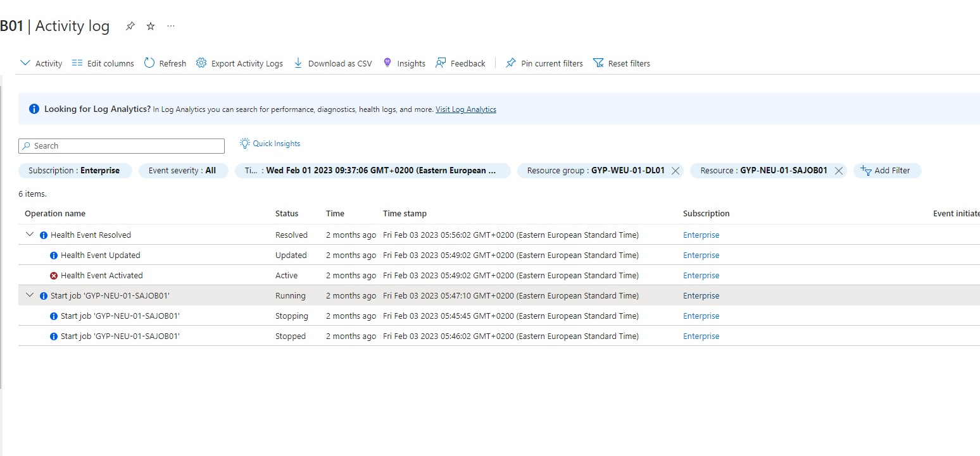Click in the Search box
Screen dimensions: 980x456
[120, 145]
